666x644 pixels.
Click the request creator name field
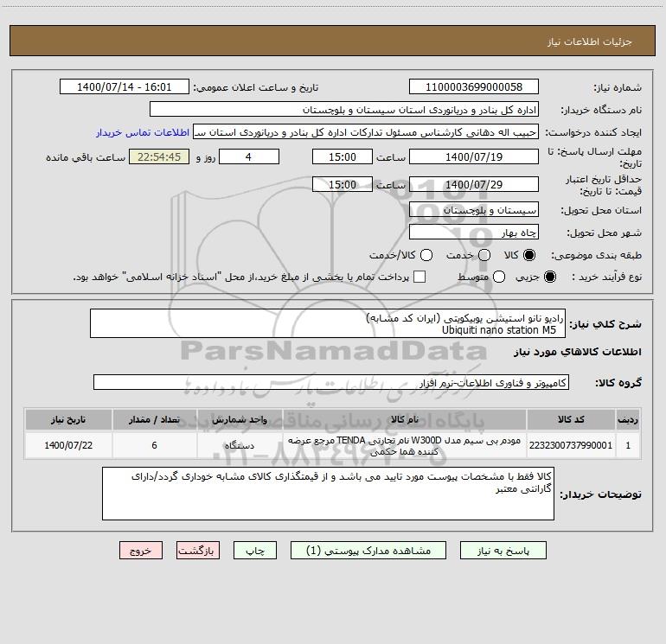[x=366, y=132]
